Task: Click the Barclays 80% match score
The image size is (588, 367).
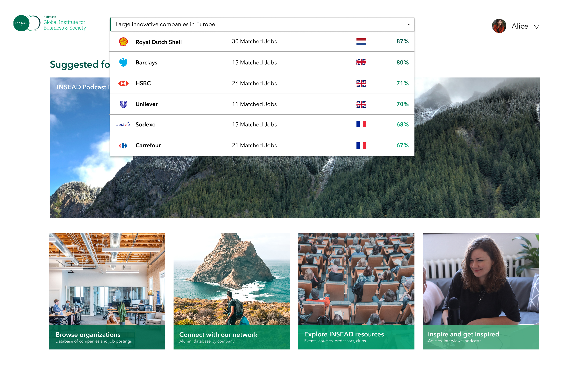Action: (x=402, y=62)
